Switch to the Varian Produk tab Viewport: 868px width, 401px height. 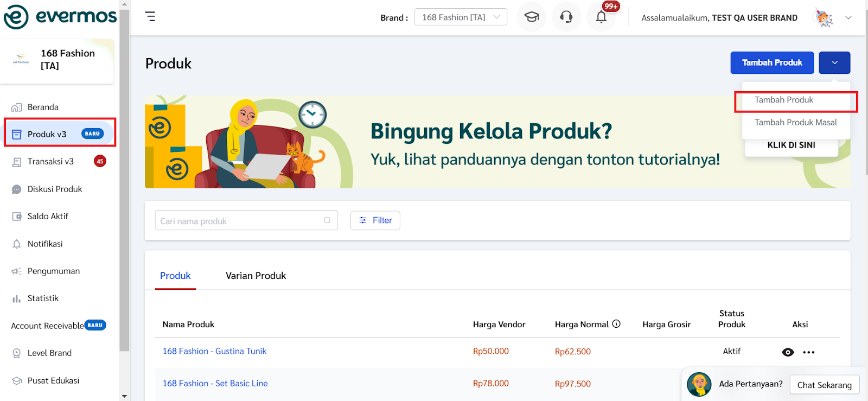(x=256, y=276)
